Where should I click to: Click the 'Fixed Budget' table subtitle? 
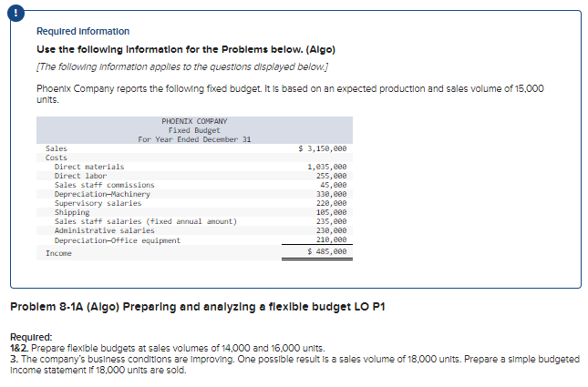coord(194,130)
